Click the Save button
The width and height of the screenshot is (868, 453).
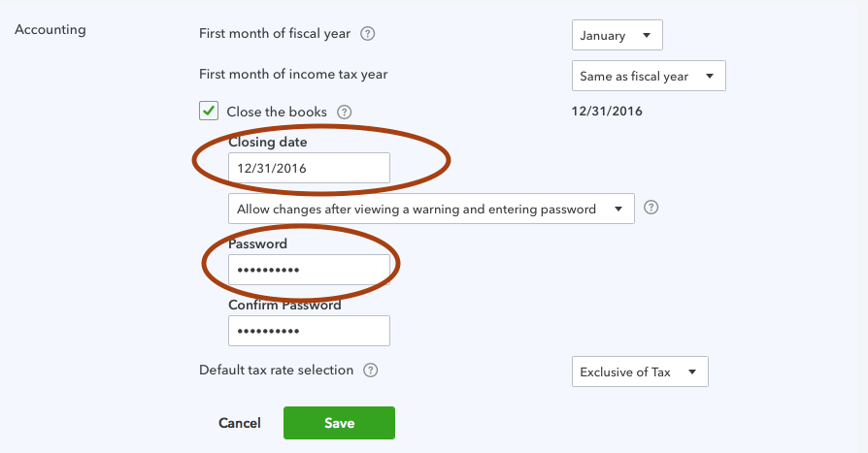click(x=340, y=423)
